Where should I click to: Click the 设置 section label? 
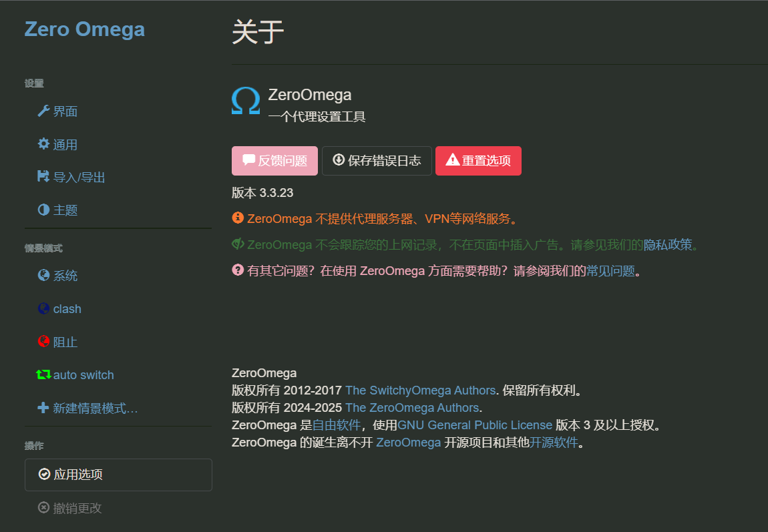click(x=34, y=83)
